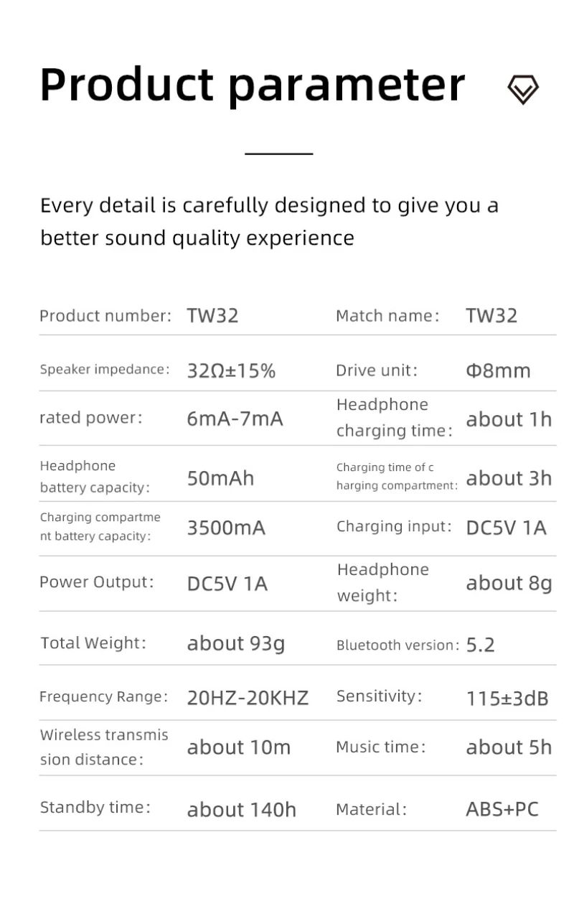The height and width of the screenshot is (924, 574).
Task: Select the Total Weight about 93g value
Action: [235, 643]
